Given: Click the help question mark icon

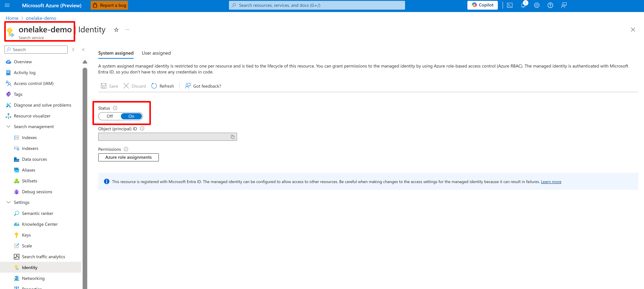Looking at the screenshot, I should [550, 5].
